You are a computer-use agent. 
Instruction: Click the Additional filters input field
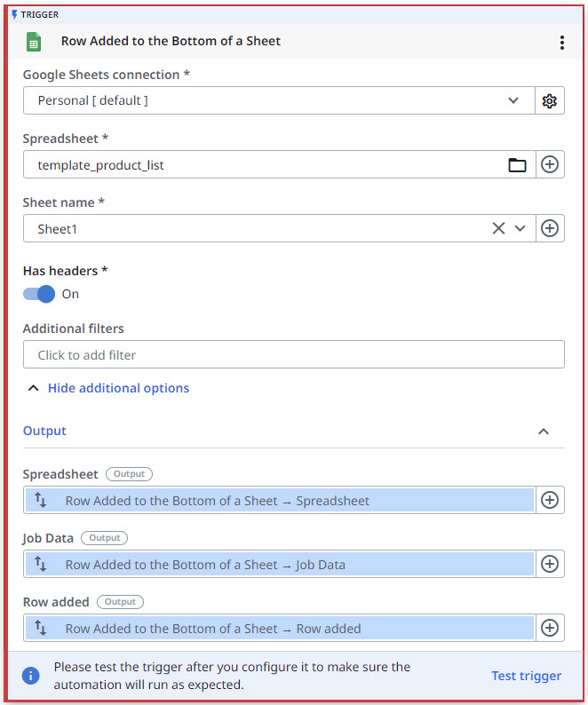coord(294,355)
